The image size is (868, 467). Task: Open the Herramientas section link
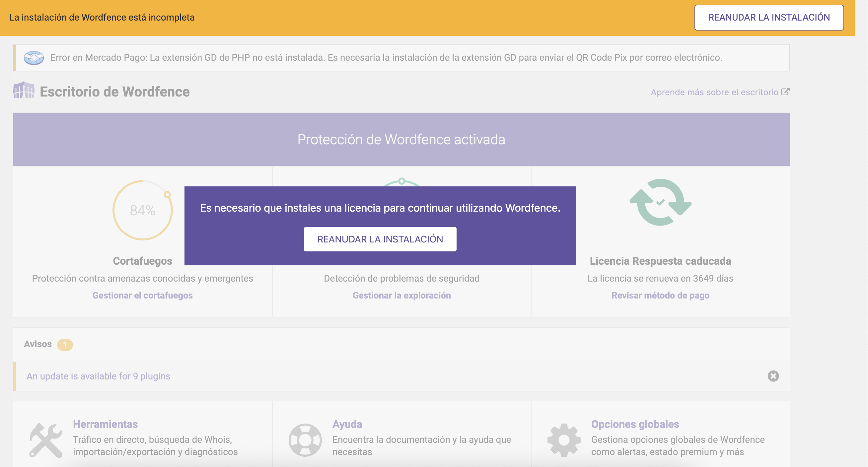coord(105,424)
